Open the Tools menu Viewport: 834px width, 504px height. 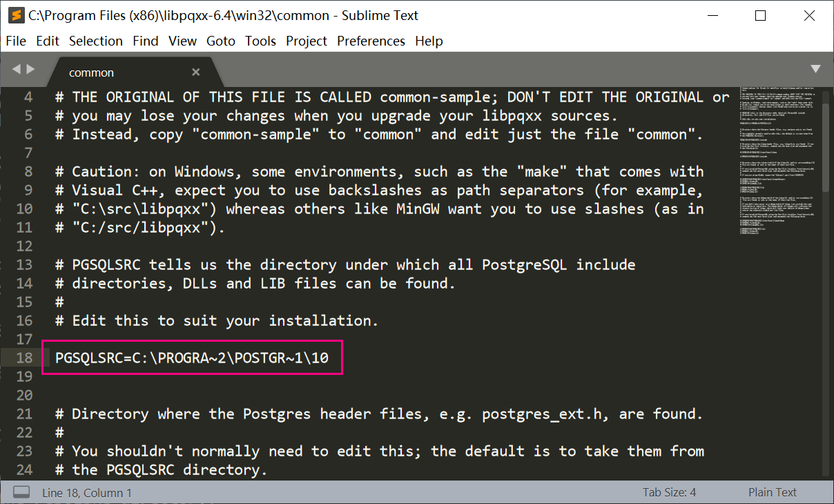[260, 41]
